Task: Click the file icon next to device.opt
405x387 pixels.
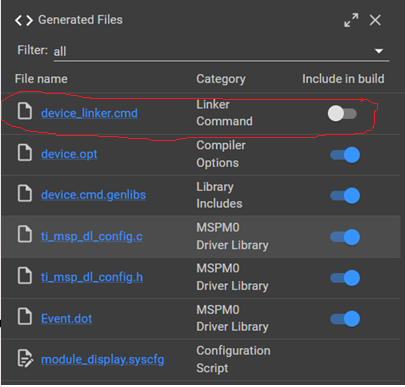Action: (25, 153)
